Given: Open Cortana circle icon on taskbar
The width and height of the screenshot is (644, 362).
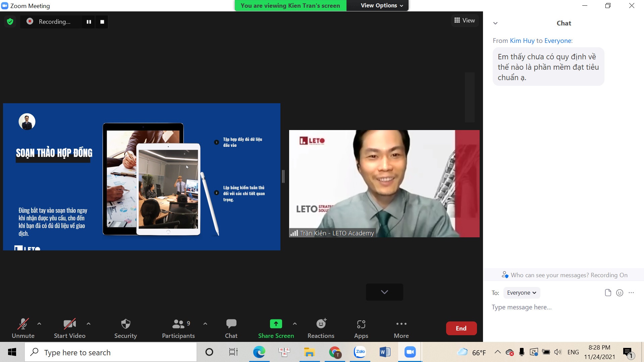Looking at the screenshot, I should pos(209,352).
